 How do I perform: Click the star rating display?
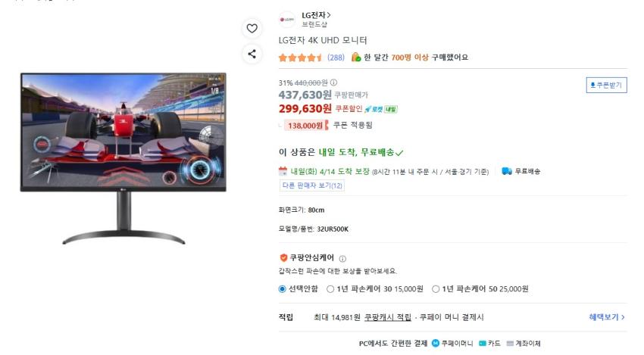tap(301, 58)
